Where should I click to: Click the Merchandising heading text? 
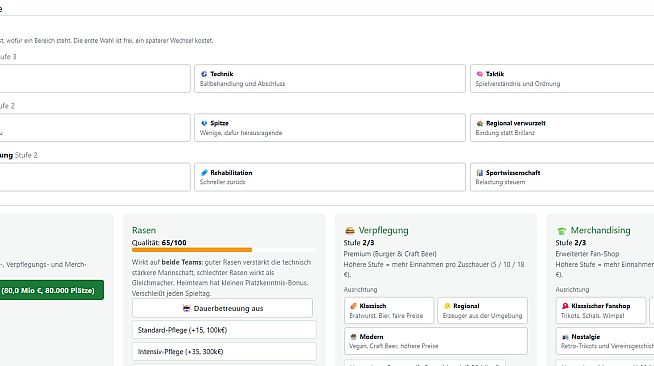point(600,230)
